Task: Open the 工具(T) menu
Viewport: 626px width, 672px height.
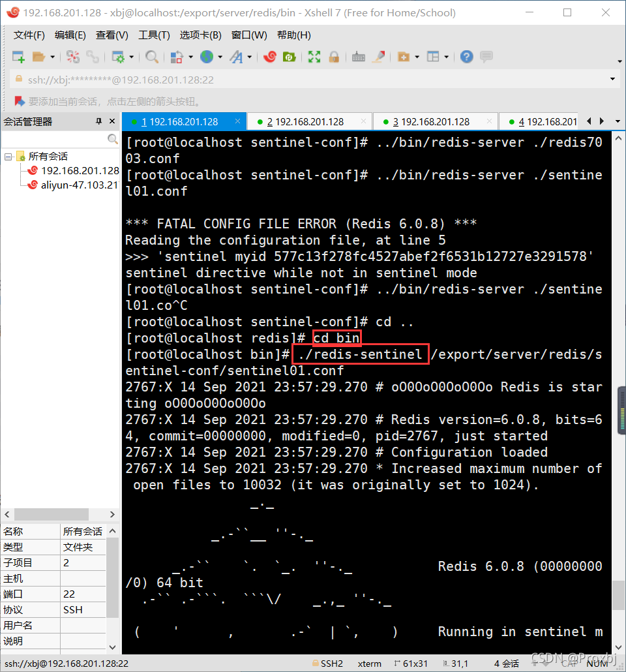Action: pyautogui.click(x=154, y=35)
